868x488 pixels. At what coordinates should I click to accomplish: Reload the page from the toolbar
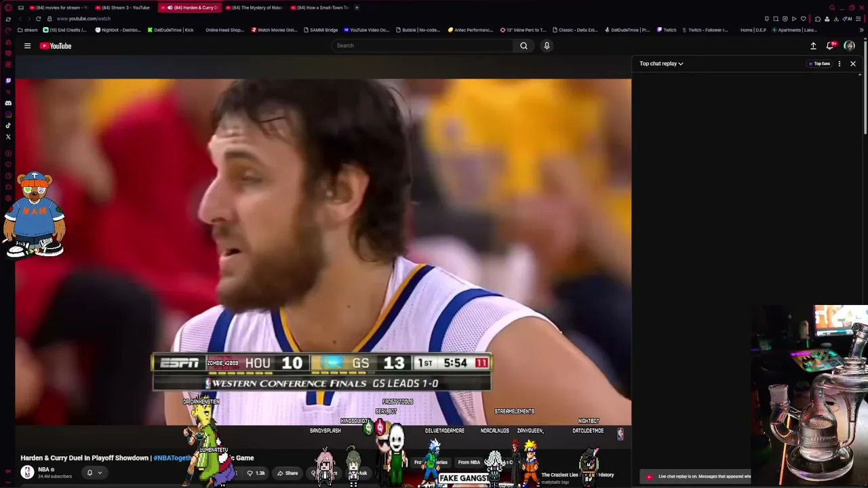[x=38, y=19]
